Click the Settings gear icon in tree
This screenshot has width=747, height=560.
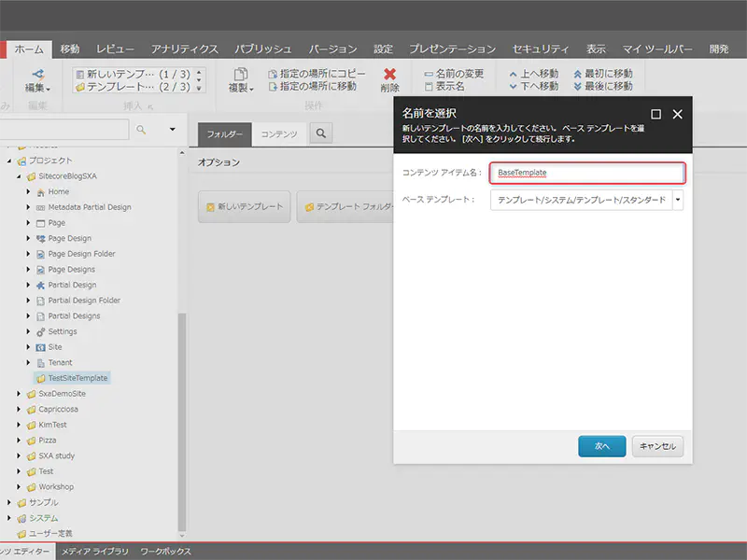(40, 332)
